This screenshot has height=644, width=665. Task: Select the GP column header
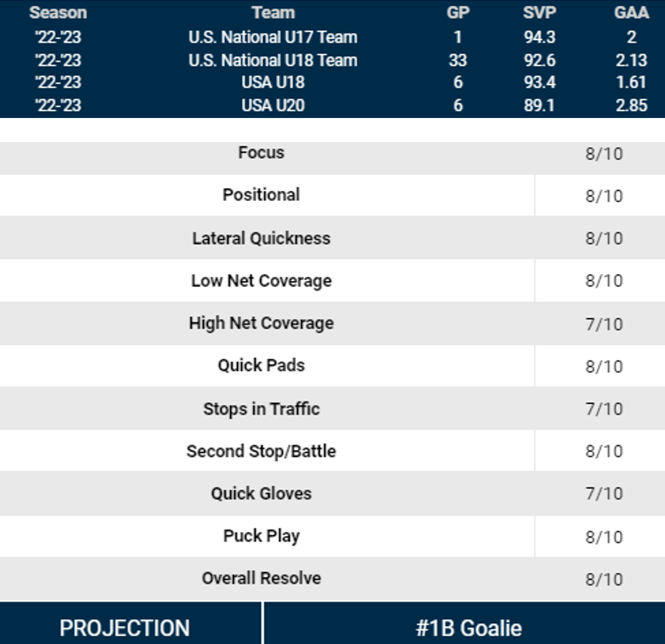[457, 13]
